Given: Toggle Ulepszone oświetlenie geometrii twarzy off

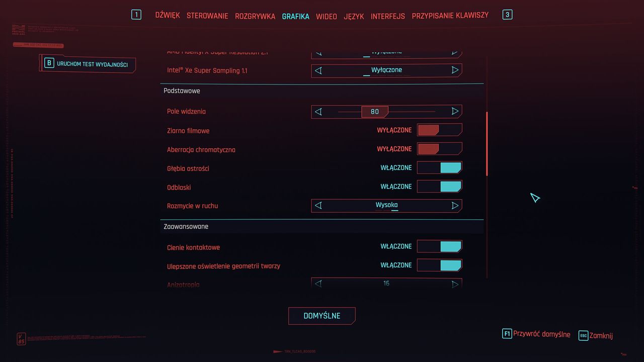Looking at the screenshot, I should [x=439, y=265].
